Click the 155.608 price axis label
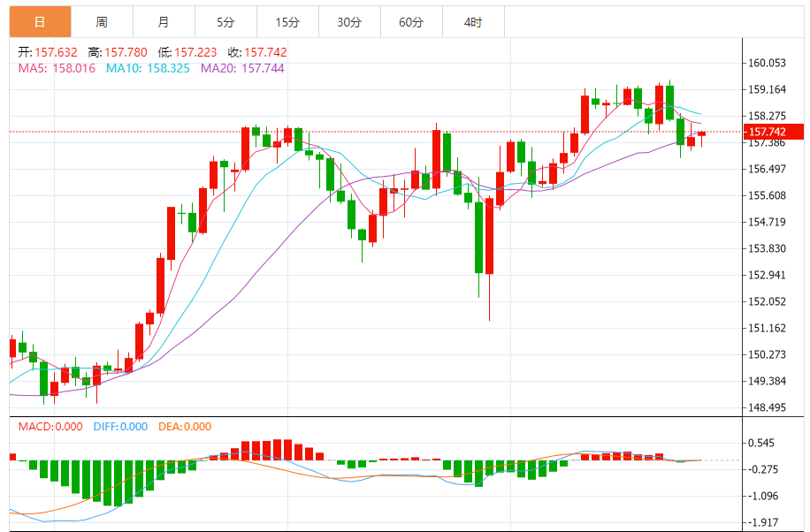Screen dimensions: 810x532 tap(768, 195)
